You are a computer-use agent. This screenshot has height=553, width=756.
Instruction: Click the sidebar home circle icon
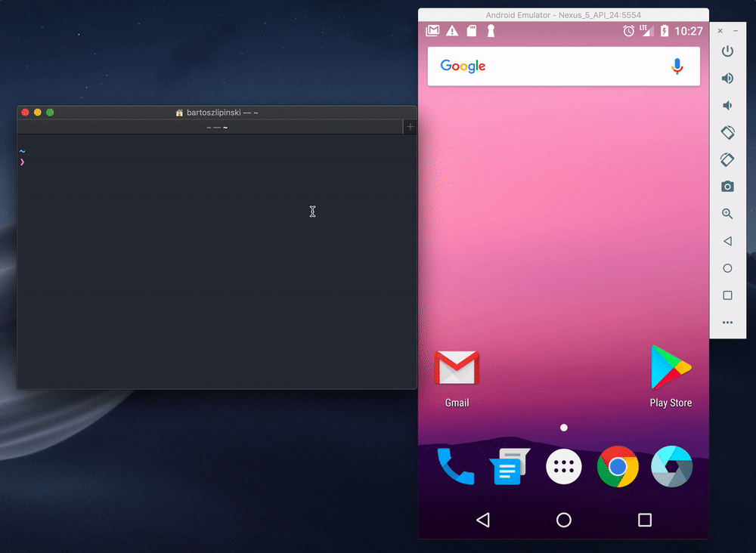(727, 268)
